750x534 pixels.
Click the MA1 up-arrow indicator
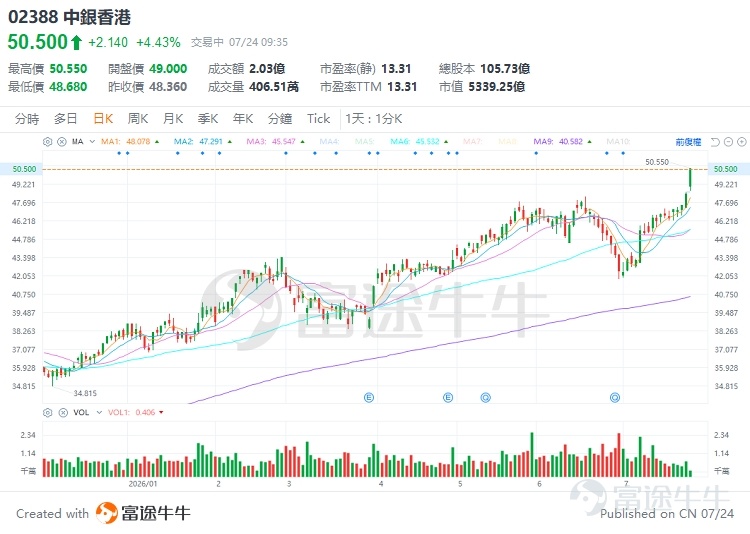tap(157, 142)
